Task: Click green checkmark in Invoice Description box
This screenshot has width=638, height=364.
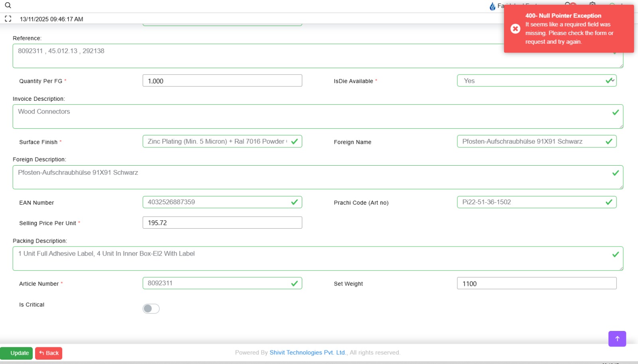Action: pos(615,112)
